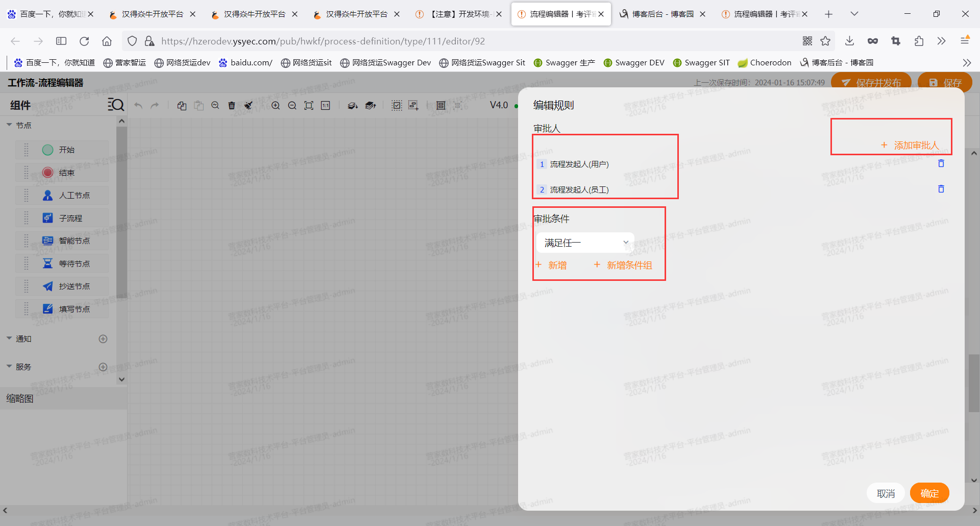The image size is (980, 526).
Task: Click 确定 to confirm the rule
Action: click(929, 493)
